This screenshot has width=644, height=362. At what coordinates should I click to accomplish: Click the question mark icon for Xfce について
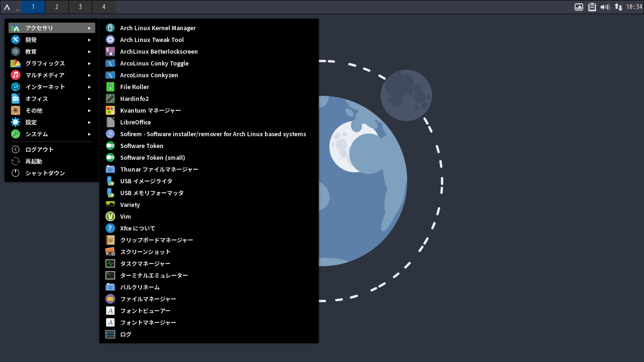click(110, 228)
